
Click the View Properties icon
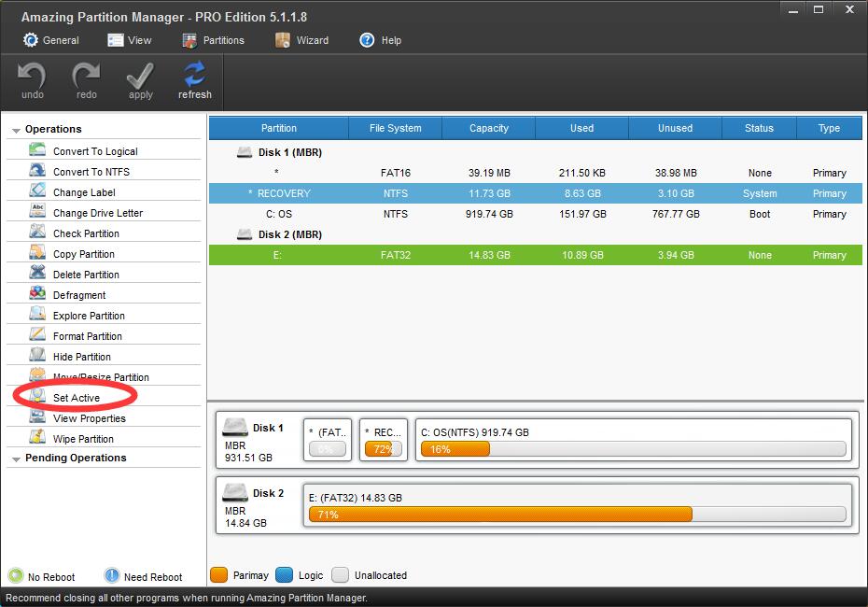click(37, 416)
